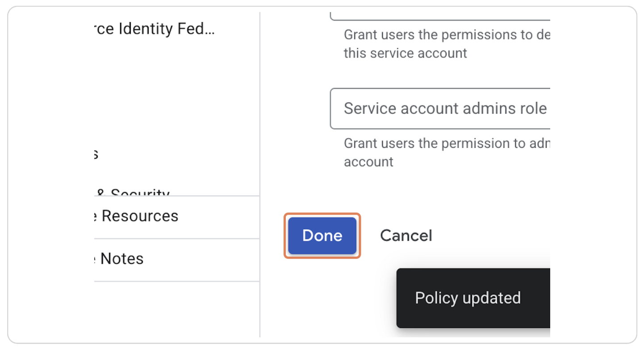Open Workforce Identity Federation in sidebar

click(155, 29)
